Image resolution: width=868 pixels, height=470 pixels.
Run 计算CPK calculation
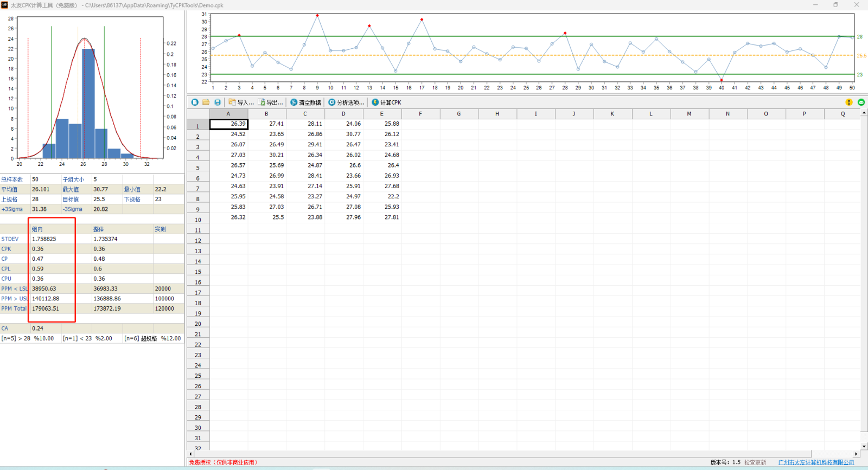pyautogui.click(x=386, y=102)
